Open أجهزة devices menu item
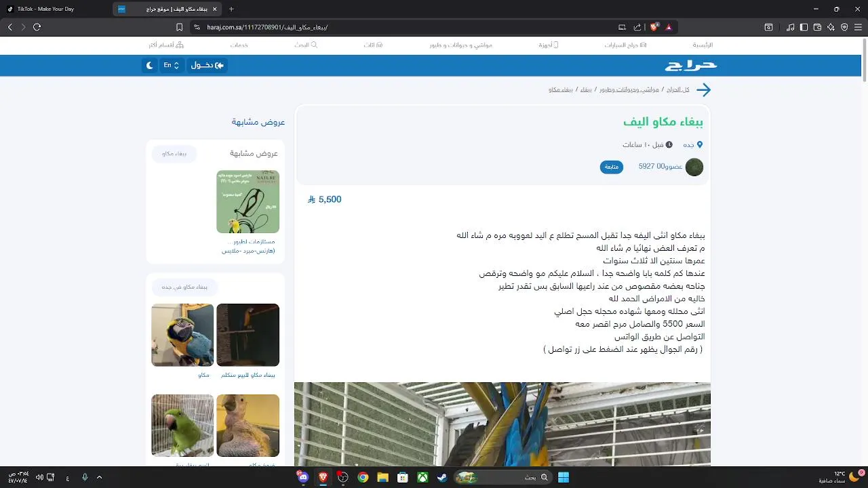Image resolution: width=868 pixels, height=488 pixels. [x=548, y=45]
